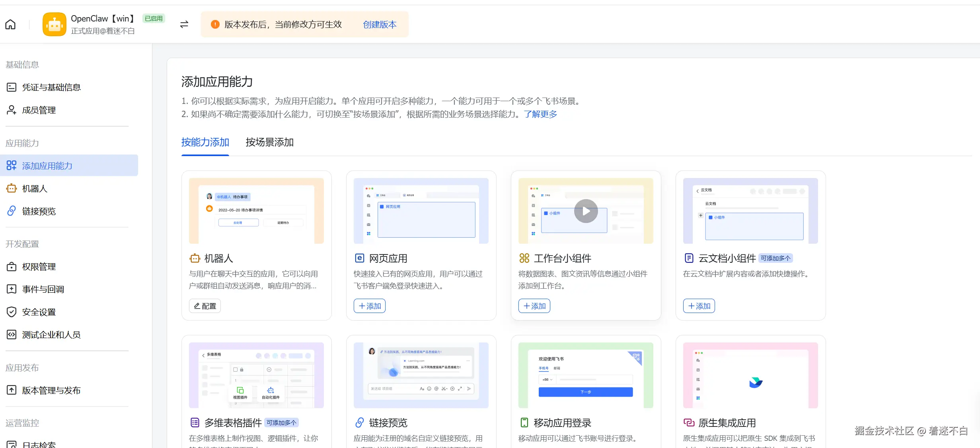The width and height of the screenshot is (980, 448).
Task: Open 链接预览 in sidebar
Action: click(39, 211)
